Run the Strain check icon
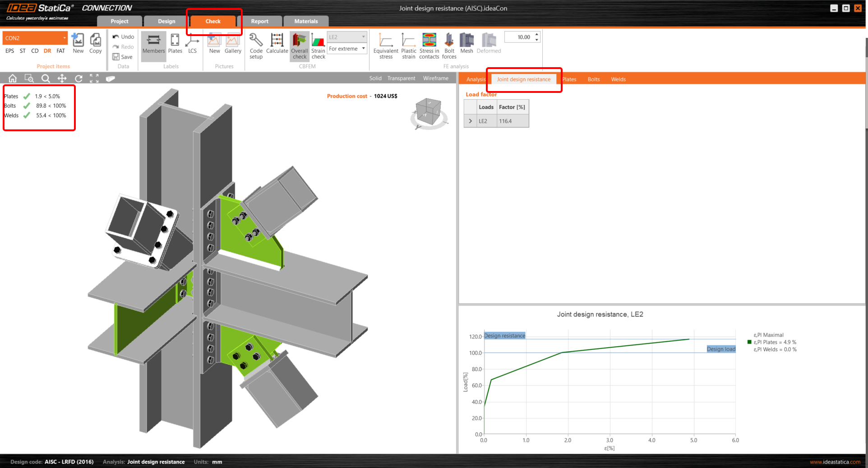This screenshot has height=468, width=868. click(318, 45)
